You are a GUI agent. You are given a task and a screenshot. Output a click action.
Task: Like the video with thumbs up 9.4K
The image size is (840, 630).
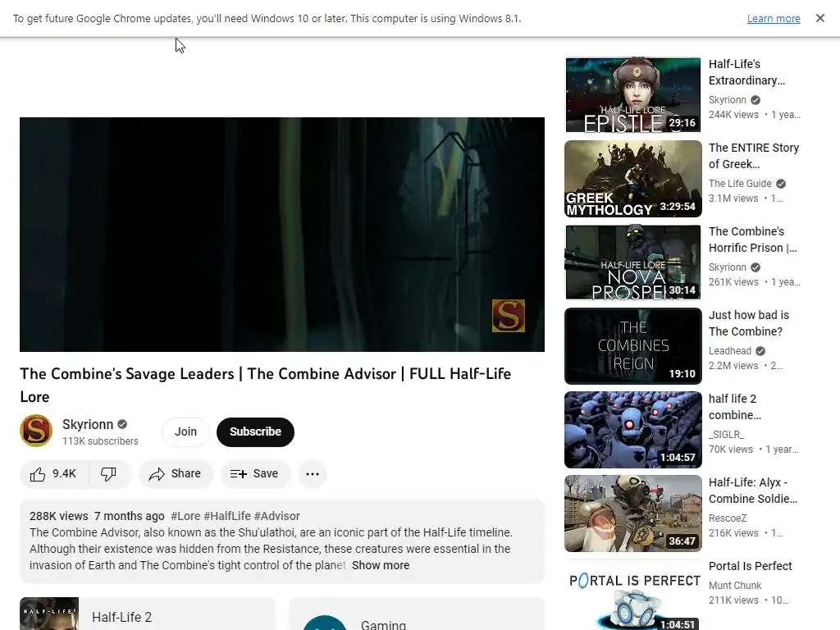pyautogui.click(x=53, y=474)
